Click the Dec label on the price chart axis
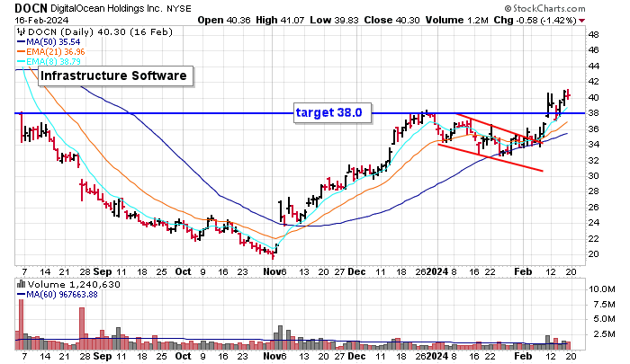Image resolution: width=630 pixels, height=364 pixels. point(356,271)
